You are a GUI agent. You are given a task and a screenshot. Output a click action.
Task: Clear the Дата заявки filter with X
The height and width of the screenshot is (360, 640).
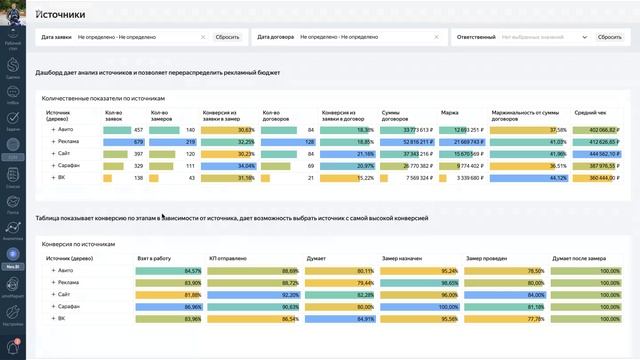[x=203, y=37]
